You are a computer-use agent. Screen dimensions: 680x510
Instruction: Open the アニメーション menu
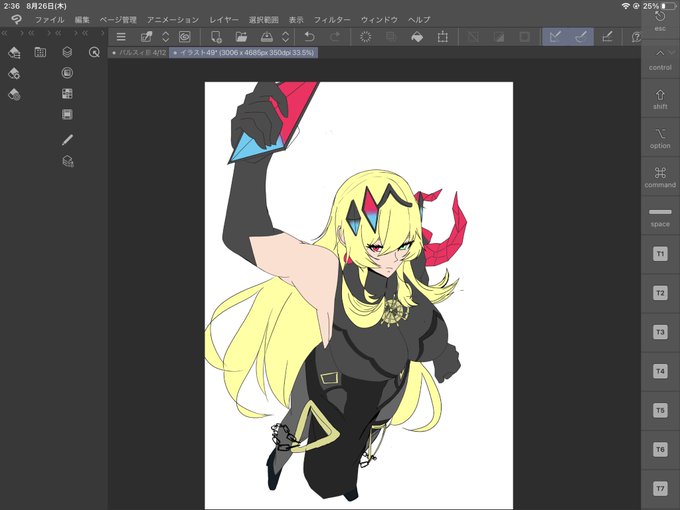(x=173, y=20)
